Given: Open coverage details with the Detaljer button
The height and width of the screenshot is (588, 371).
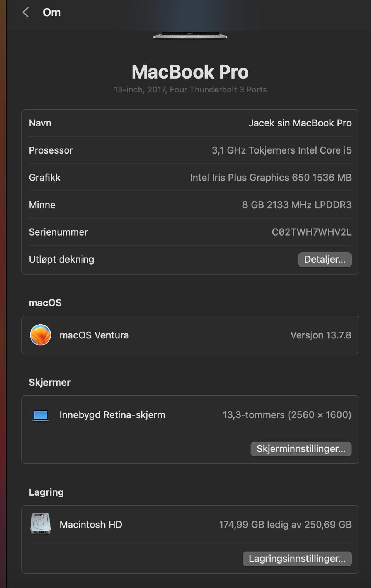Looking at the screenshot, I should click(325, 260).
